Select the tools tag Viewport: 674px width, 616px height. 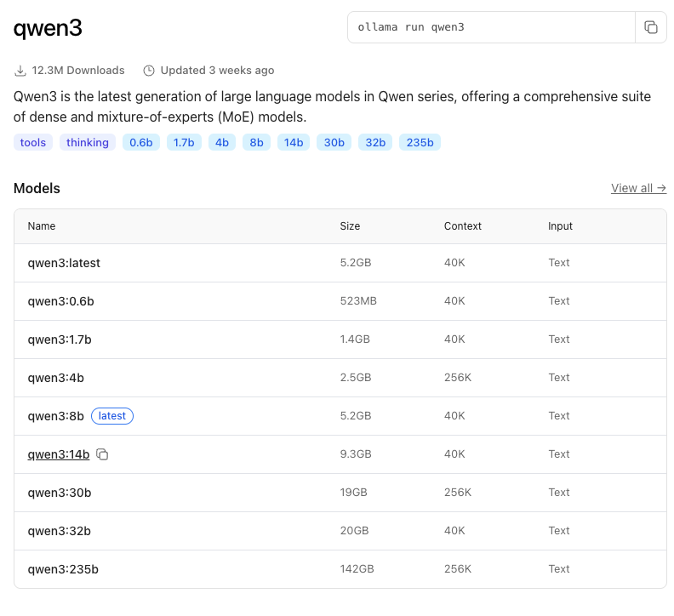pyautogui.click(x=33, y=142)
